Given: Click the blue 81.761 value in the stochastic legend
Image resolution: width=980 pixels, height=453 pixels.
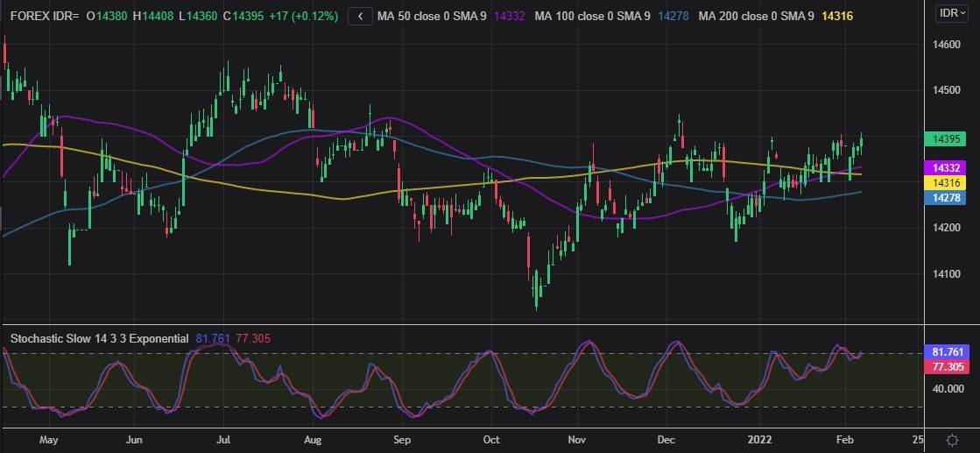Looking at the screenshot, I should click(213, 338).
